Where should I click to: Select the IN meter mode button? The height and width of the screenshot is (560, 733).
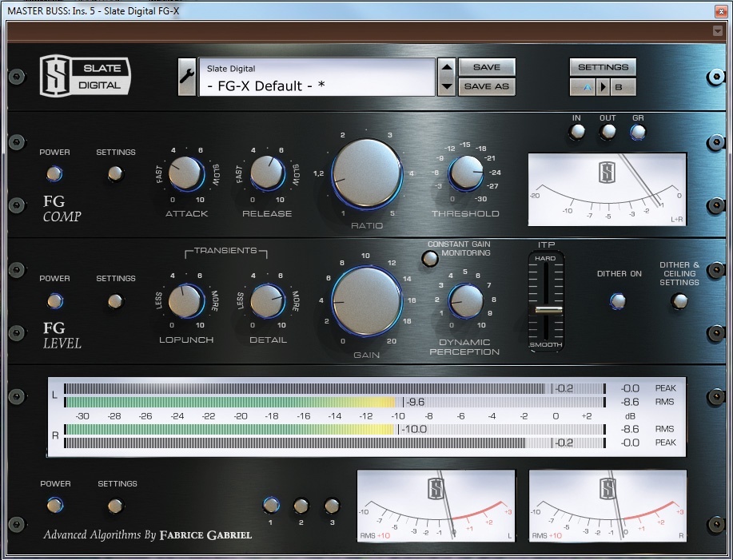pos(577,132)
